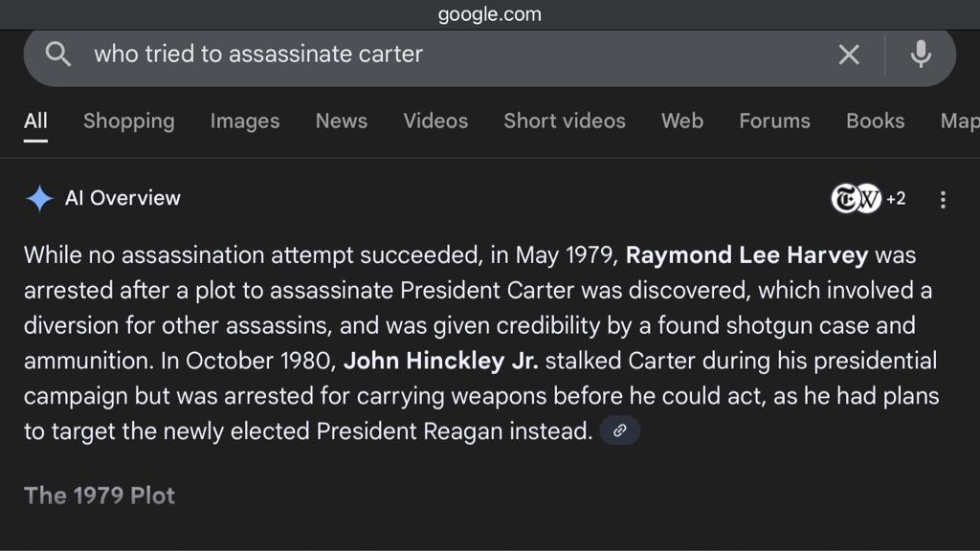980x551 pixels.
Task: Open the New York Times source icon
Action: (844, 199)
